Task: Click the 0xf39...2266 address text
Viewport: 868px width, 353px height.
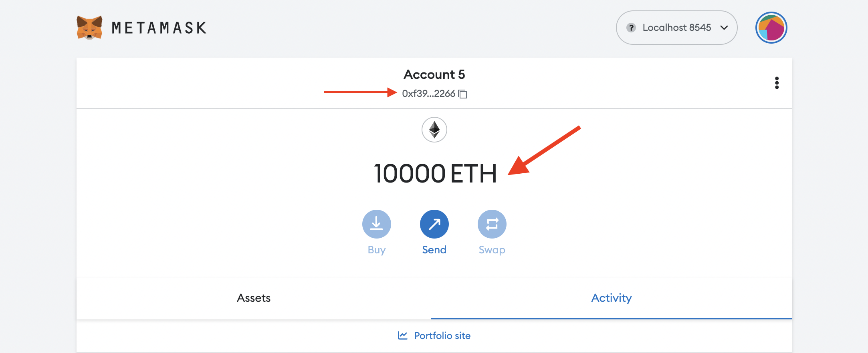Action: click(x=428, y=94)
